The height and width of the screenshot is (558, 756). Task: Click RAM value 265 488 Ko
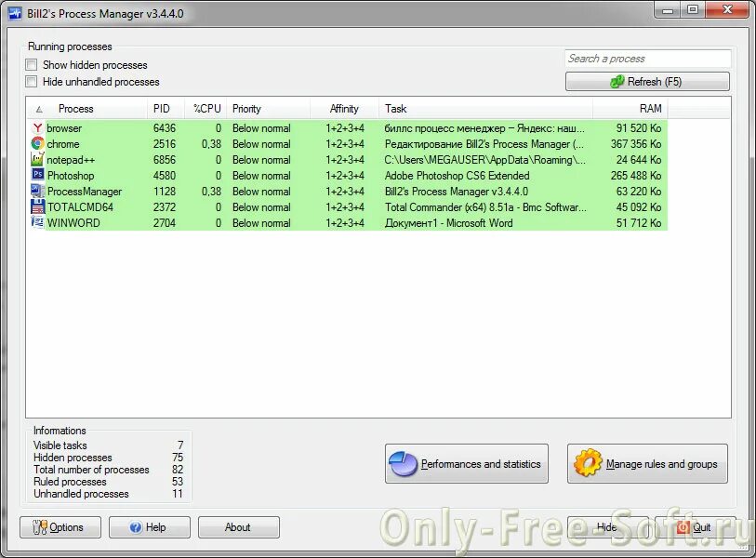pos(636,176)
